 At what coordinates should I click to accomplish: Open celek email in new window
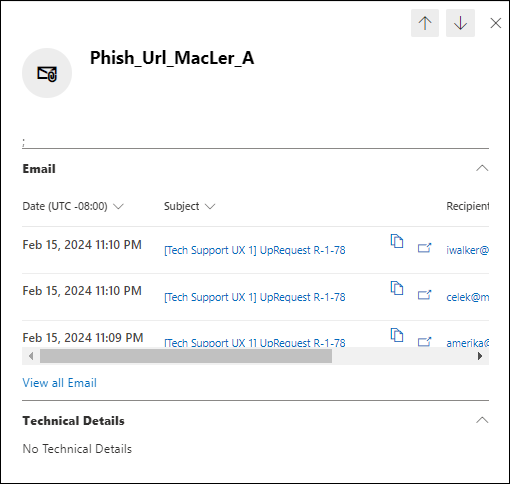(x=424, y=295)
